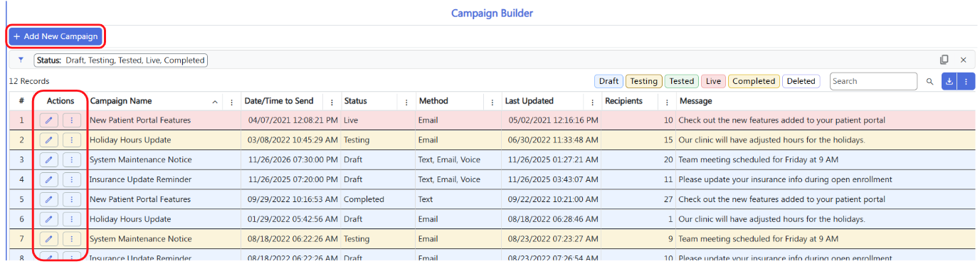Click the Add New Campaign button
Viewport: 980px width, 269px height.
56,36
